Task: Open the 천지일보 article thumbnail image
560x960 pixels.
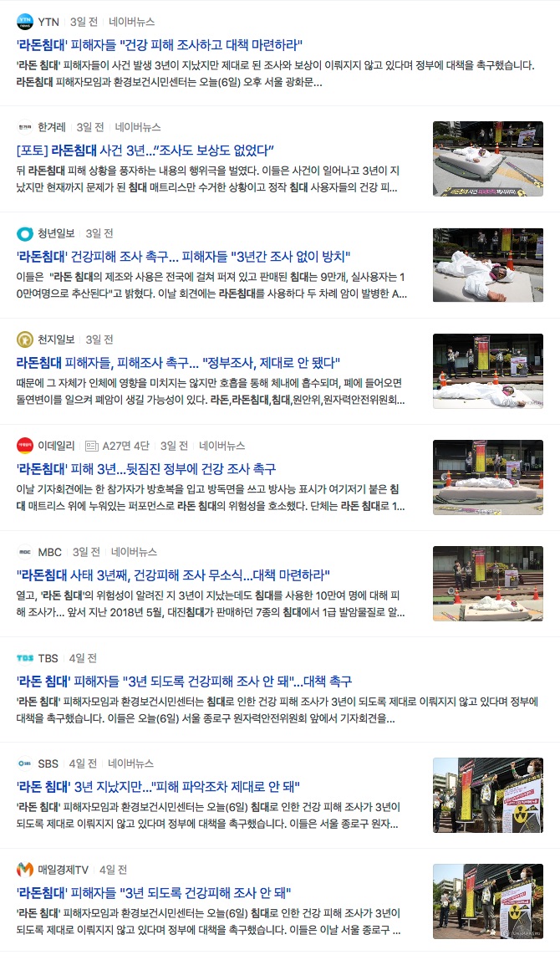Action: (x=488, y=371)
